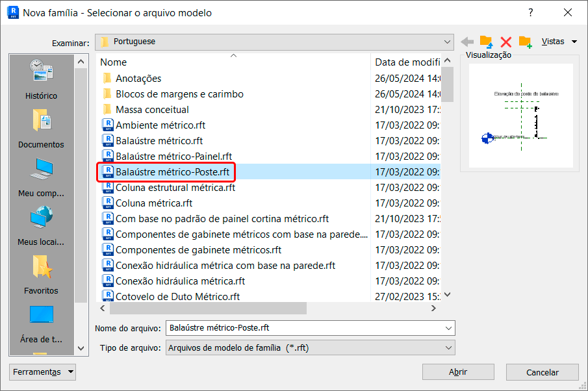The width and height of the screenshot is (588, 391).
Task: Create a new folder with toolbar icon
Action: pos(525,42)
